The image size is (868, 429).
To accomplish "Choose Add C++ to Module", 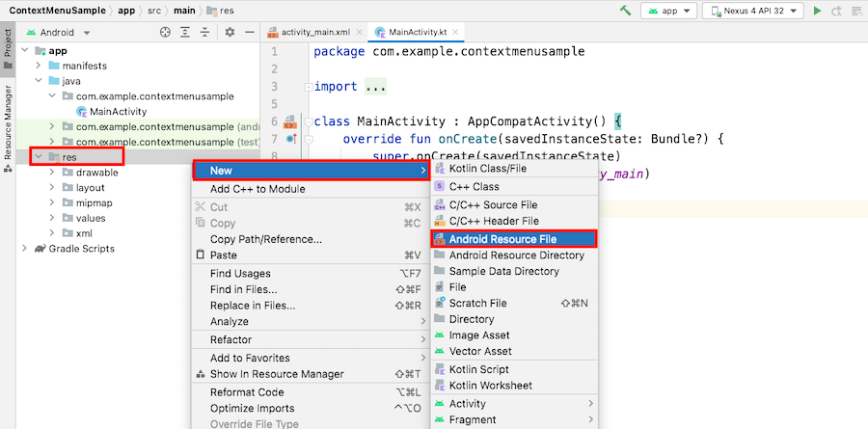I will tap(312, 189).
